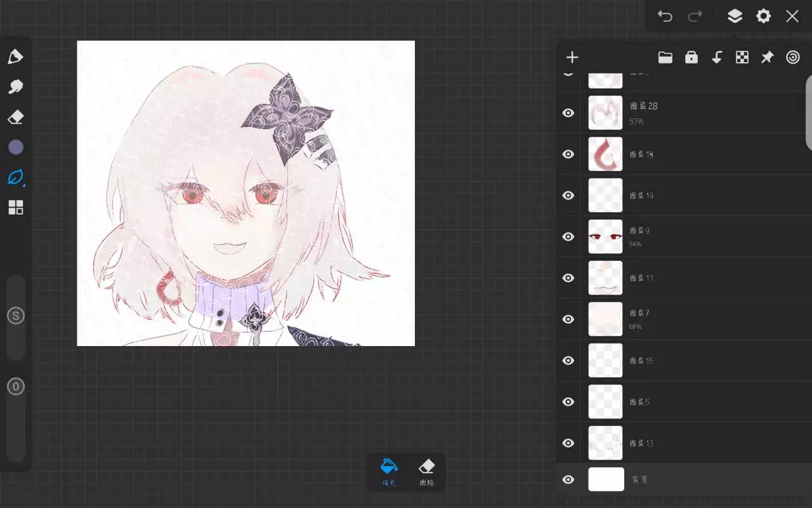Hide the eyes layer 图层9
The width and height of the screenshot is (812, 508).
pos(568,237)
